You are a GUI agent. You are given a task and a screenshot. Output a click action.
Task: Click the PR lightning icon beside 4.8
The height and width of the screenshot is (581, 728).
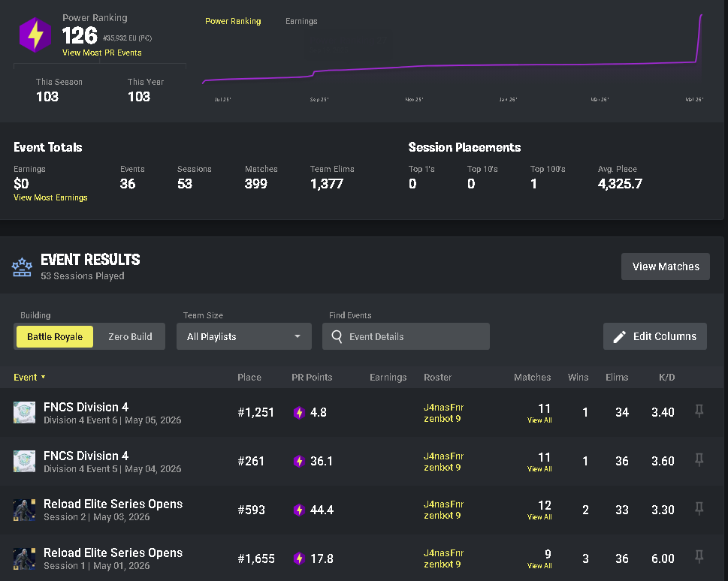coord(299,413)
